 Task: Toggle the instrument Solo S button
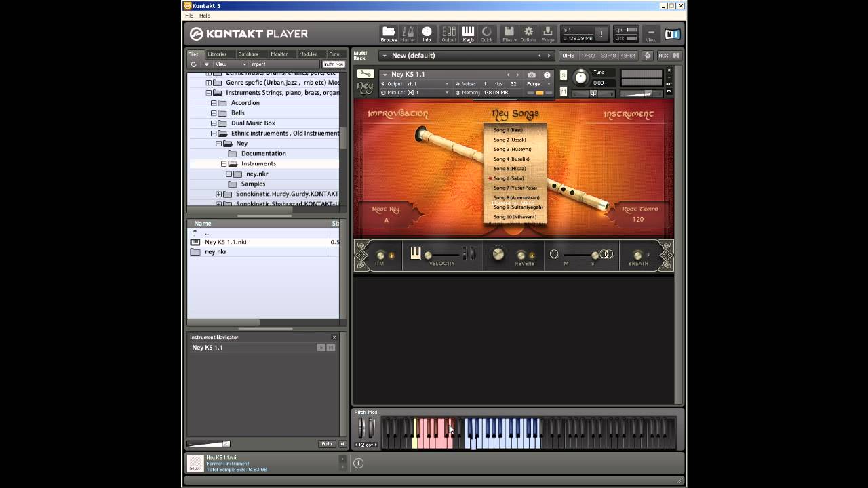tap(564, 75)
